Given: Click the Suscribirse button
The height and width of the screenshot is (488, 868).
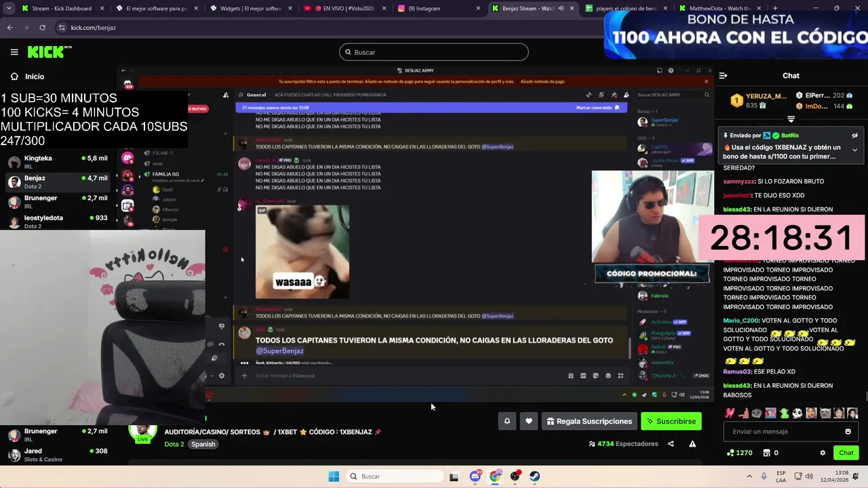Looking at the screenshot, I should click(x=671, y=421).
